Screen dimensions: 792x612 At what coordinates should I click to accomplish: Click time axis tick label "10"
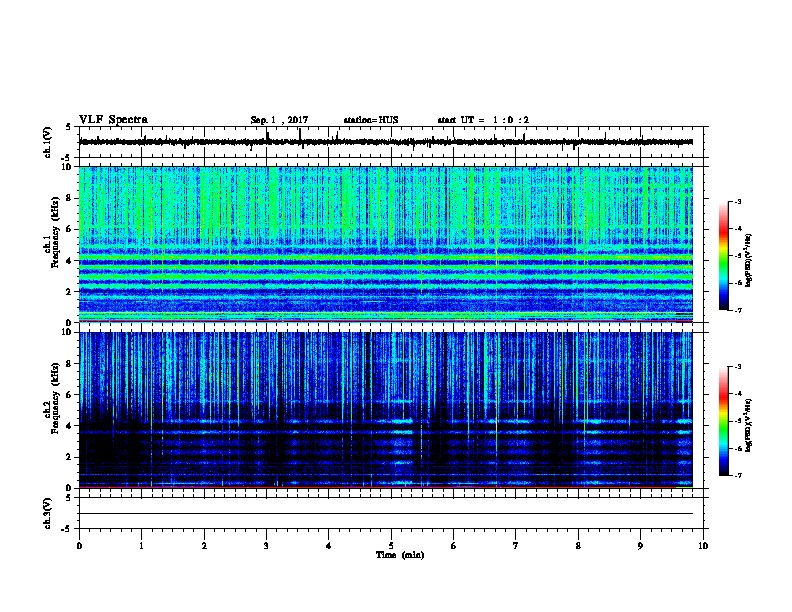[703, 546]
